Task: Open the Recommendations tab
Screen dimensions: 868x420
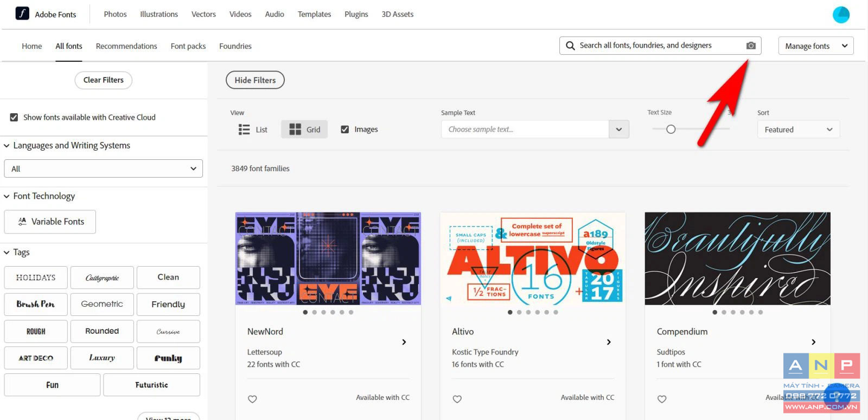Action: click(126, 46)
